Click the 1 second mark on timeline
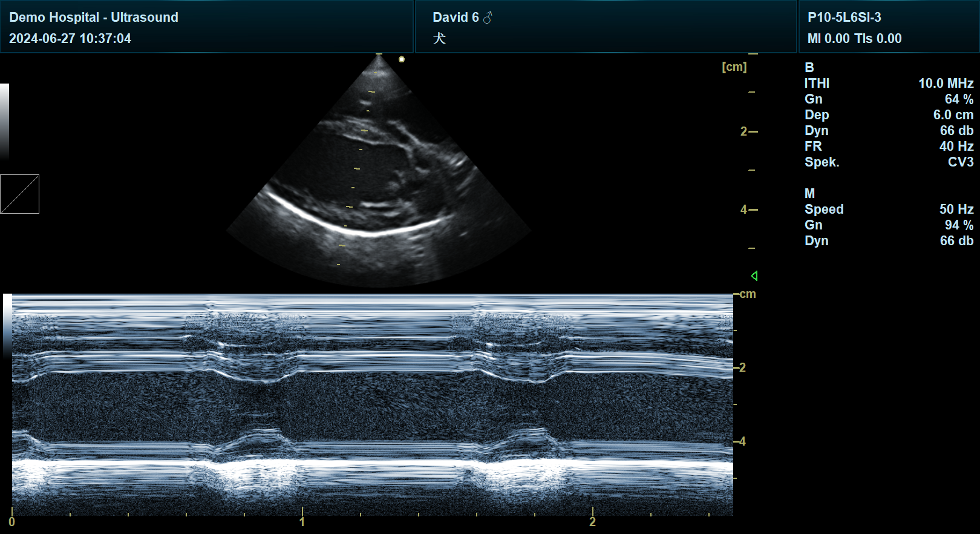This screenshot has width=980, height=534. (302, 521)
